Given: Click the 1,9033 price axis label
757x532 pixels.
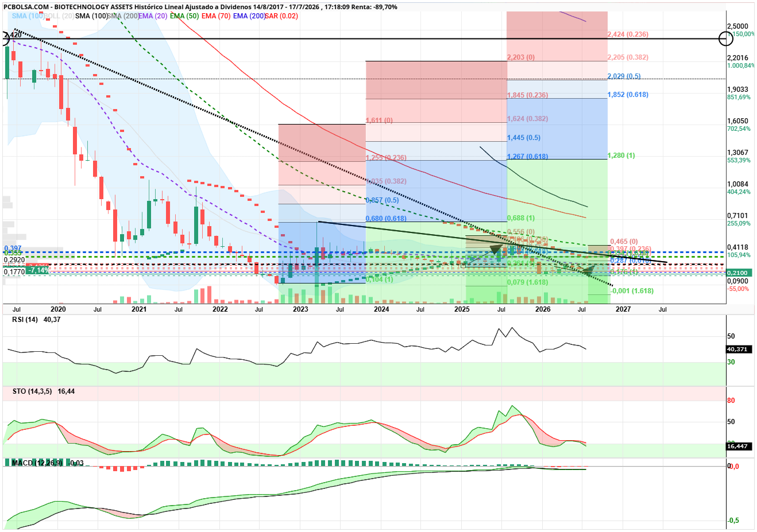Looking at the screenshot, I should pyautogui.click(x=737, y=90).
